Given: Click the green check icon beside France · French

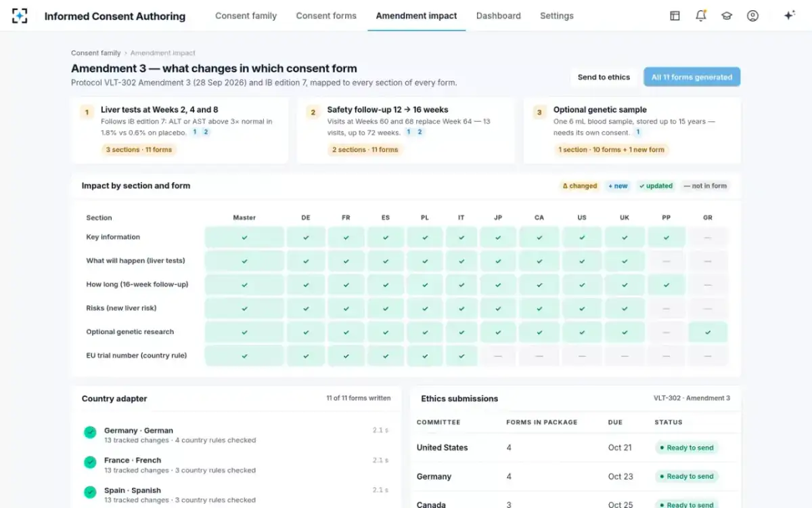Looking at the screenshot, I should [90, 462].
